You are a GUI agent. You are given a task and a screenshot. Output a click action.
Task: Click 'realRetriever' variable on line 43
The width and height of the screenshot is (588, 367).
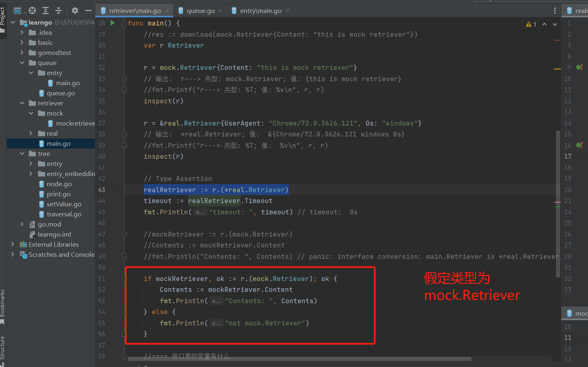point(170,190)
